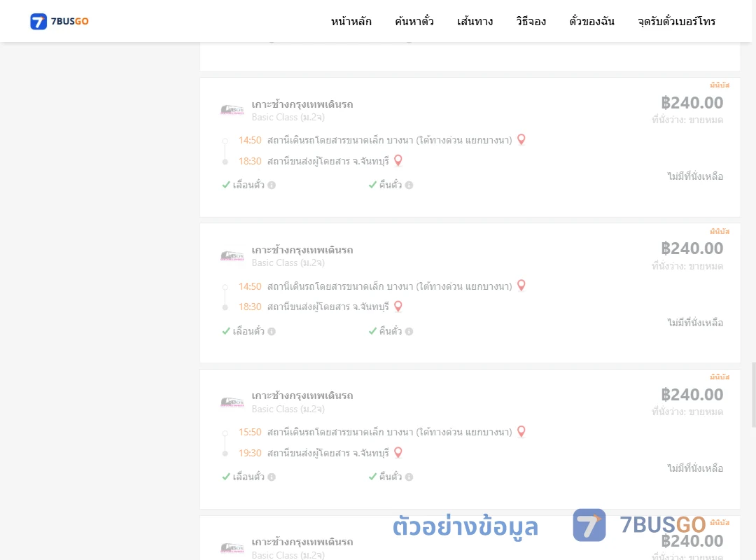Screen dimensions: 756x560
Task: Click คืนตั๋ว info icon in the 15:50 trip card
Action: [x=409, y=477]
